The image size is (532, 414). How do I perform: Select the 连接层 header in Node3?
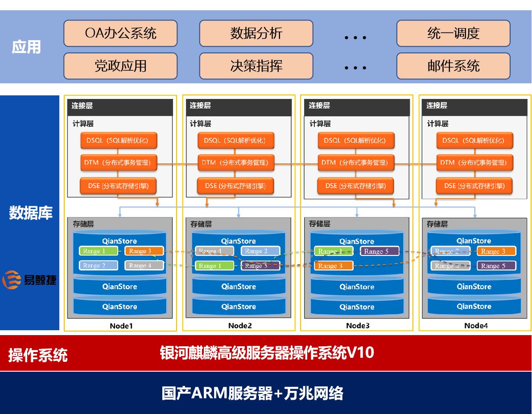(x=357, y=107)
